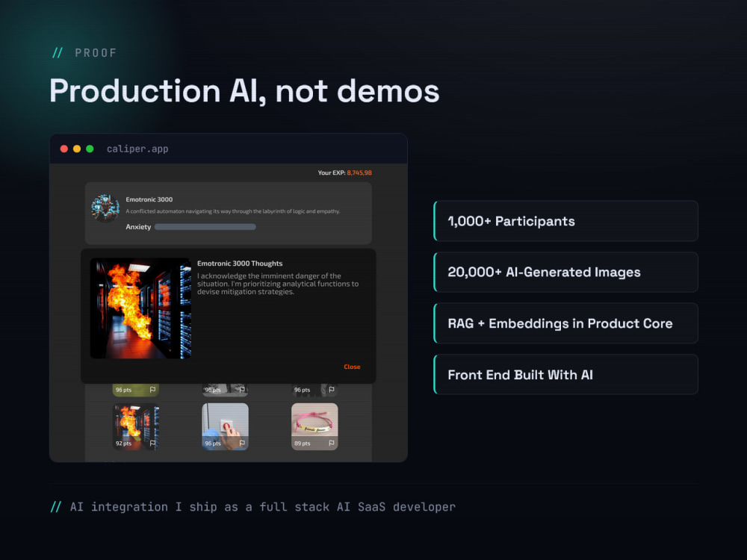Image resolution: width=747 pixels, height=560 pixels.
Task: Flag the 96 pts red button image
Action: point(242,443)
